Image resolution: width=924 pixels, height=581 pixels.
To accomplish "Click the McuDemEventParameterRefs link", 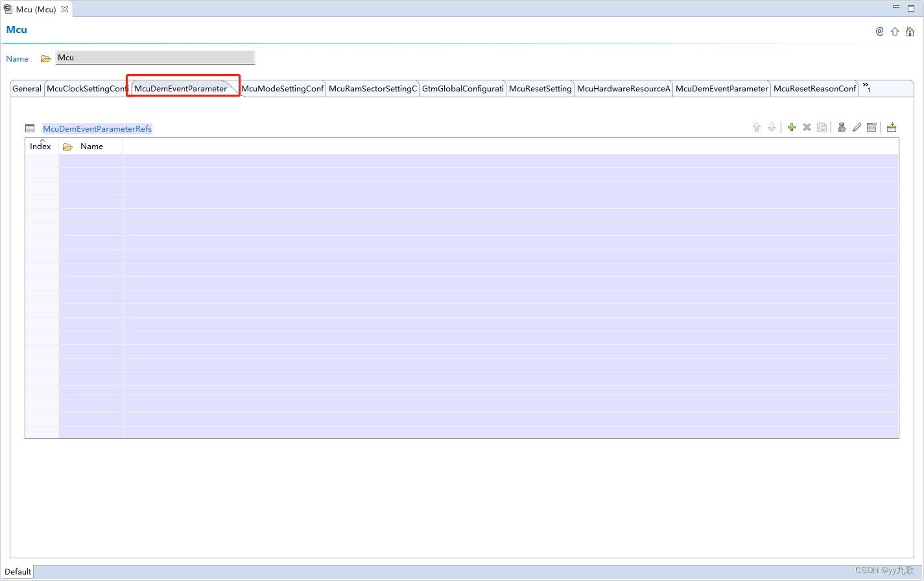I will (97, 129).
